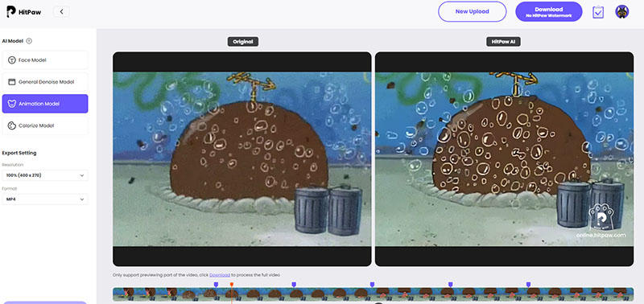Open the task list clipboard icon
This screenshot has width=644, height=304.
598,12
